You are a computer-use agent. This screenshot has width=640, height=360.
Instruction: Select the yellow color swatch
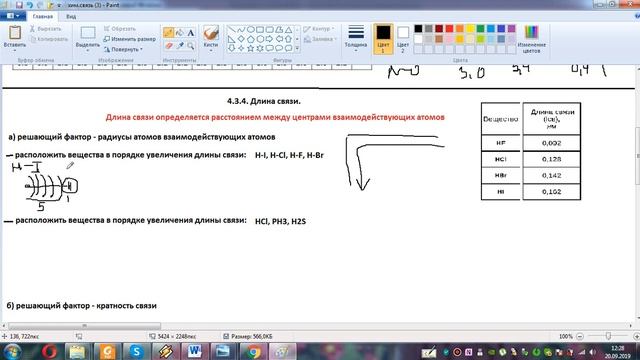point(470,29)
